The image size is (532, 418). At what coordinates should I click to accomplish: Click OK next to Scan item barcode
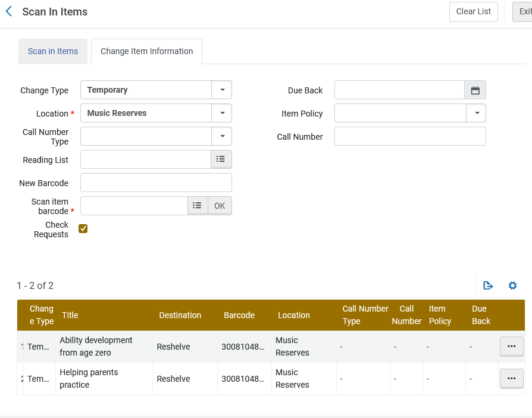219,205
